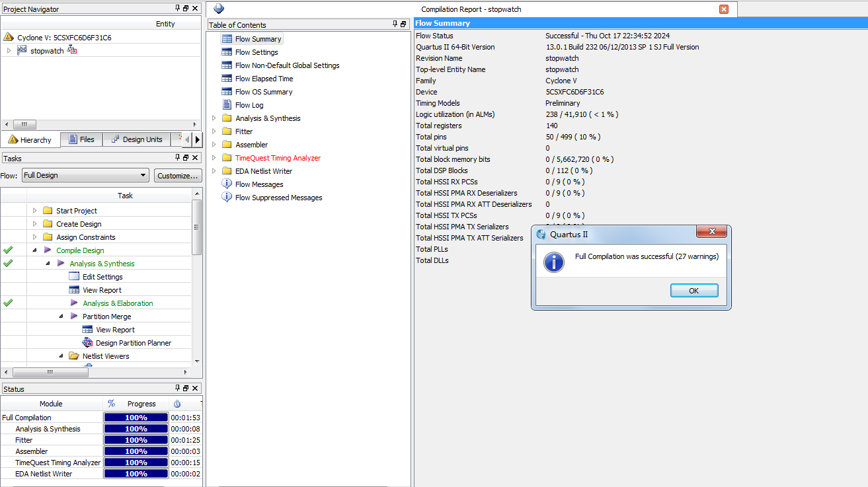This screenshot has height=487, width=868.
Task: Click the Module column header in Status
Action: pyautogui.click(x=51, y=404)
